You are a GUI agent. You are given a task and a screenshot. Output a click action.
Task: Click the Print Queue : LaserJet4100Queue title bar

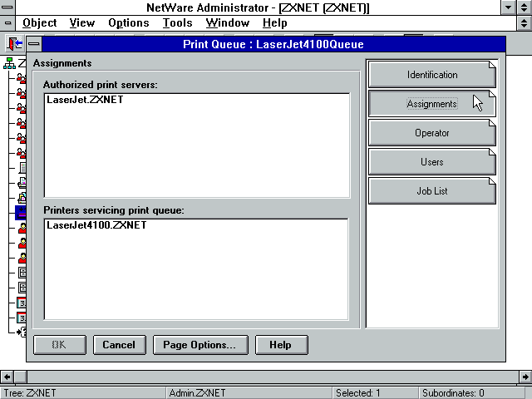coord(273,44)
